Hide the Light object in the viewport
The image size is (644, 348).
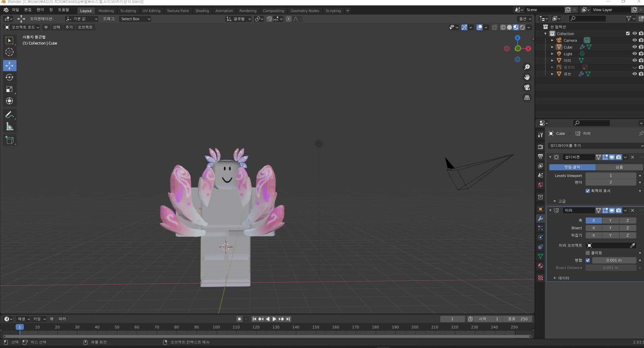tap(635, 54)
